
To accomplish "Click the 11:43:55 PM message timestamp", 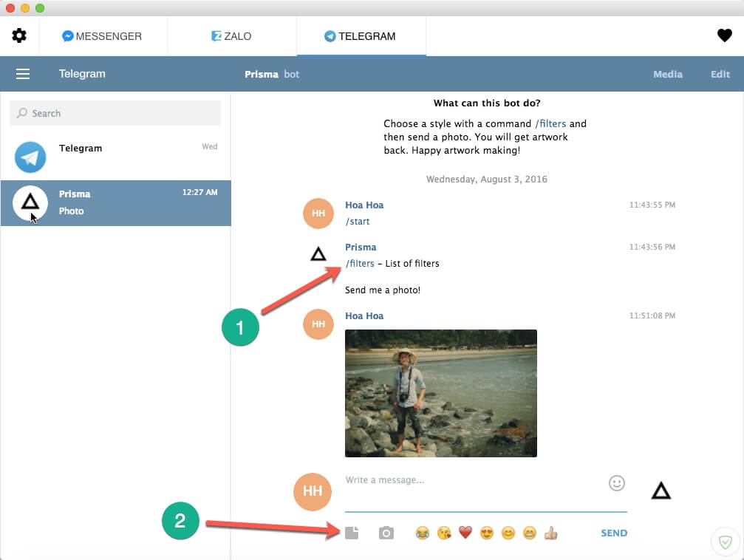I will click(x=652, y=205).
